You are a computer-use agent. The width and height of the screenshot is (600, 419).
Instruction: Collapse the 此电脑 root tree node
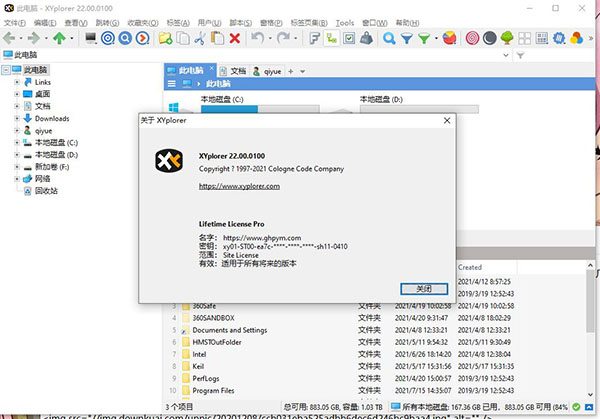click(x=6, y=70)
